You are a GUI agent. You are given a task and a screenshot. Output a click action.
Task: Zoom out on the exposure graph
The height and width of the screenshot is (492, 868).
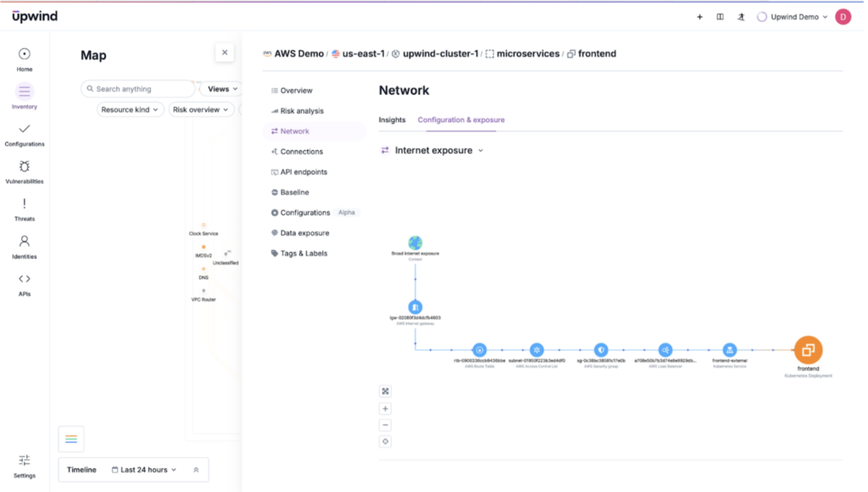[x=386, y=425]
